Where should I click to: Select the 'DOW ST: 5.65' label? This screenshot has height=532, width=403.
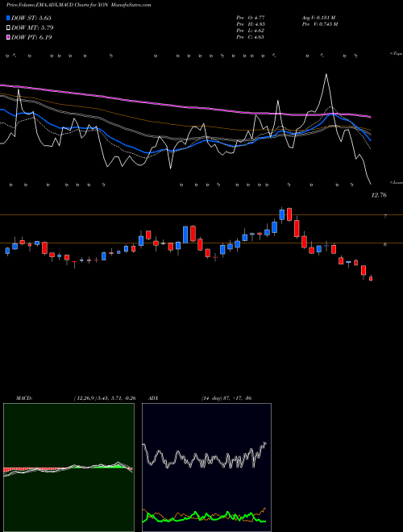pyautogui.click(x=31, y=18)
